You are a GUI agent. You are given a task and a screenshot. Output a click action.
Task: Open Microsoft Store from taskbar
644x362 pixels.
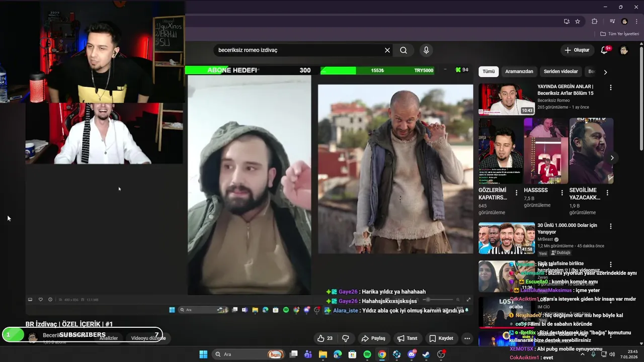[352, 354]
